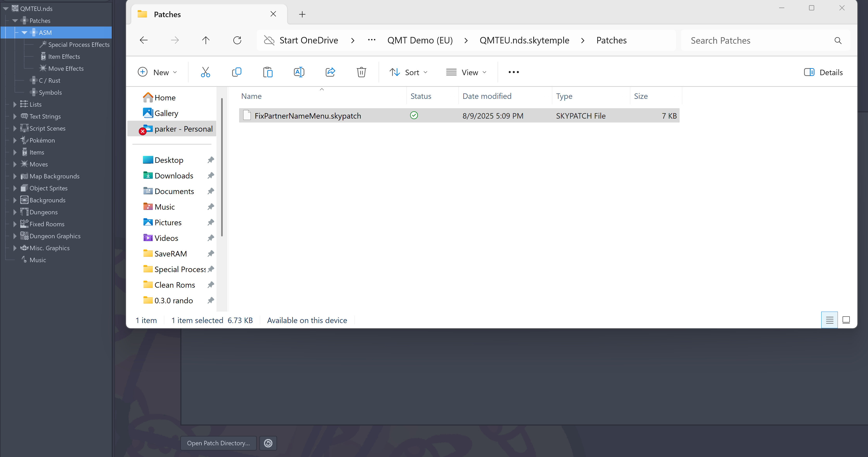Switch to large thumbnails view toggle

coord(846,320)
